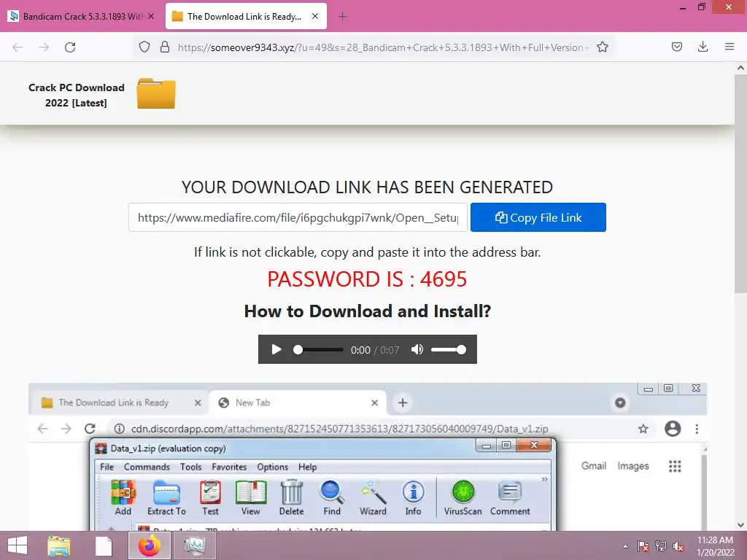Viewport: 747px width, 560px height.
Task: Click the network status tray icon
Action: (661, 546)
